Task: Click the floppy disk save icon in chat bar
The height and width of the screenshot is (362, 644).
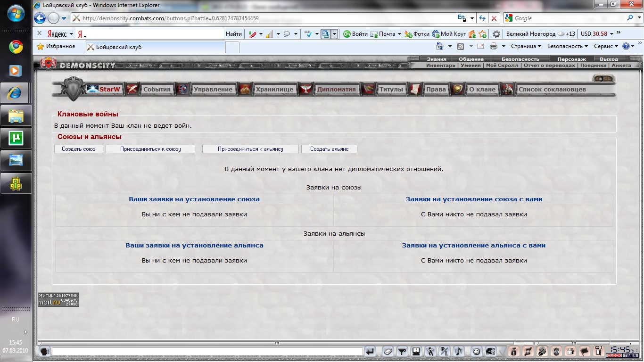Action: (x=416, y=351)
